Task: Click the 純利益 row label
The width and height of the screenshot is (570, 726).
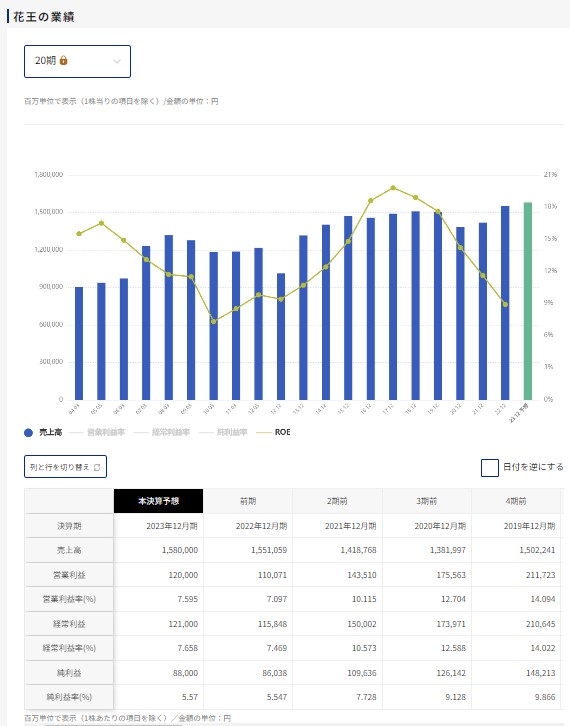Action: click(x=69, y=673)
